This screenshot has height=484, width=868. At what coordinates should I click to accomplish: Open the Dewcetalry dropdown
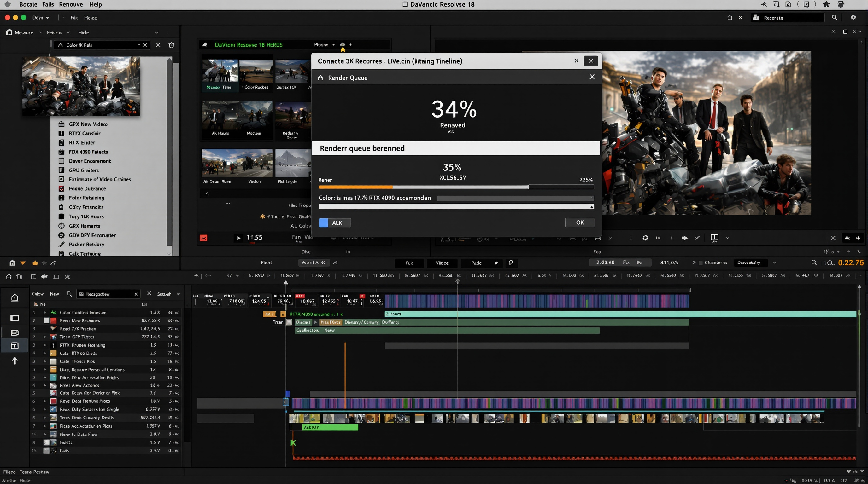click(x=756, y=262)
